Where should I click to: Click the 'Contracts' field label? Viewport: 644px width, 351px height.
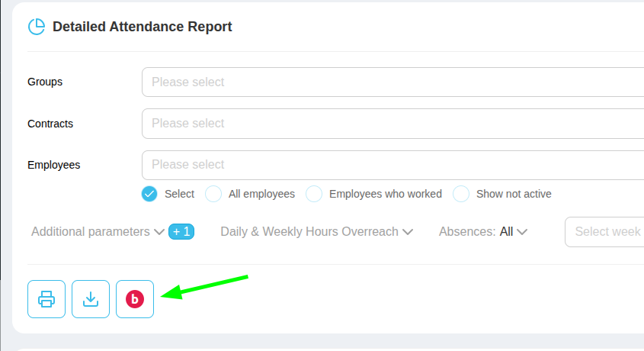50,124
